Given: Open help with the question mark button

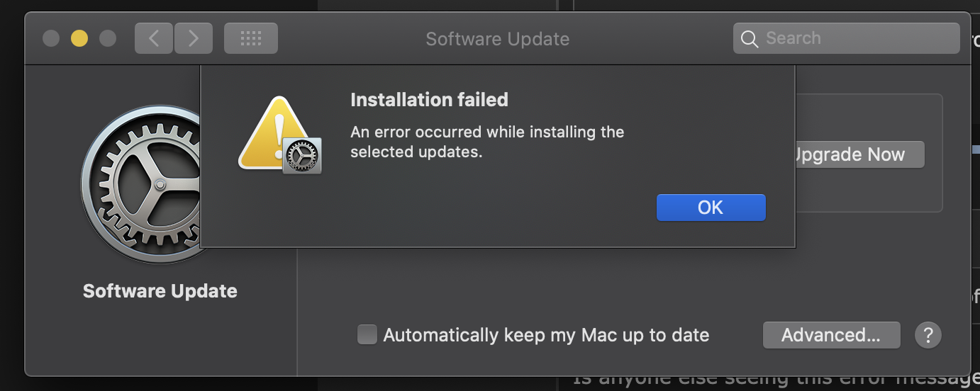Looking at the screenshot, I should [928, 334].
